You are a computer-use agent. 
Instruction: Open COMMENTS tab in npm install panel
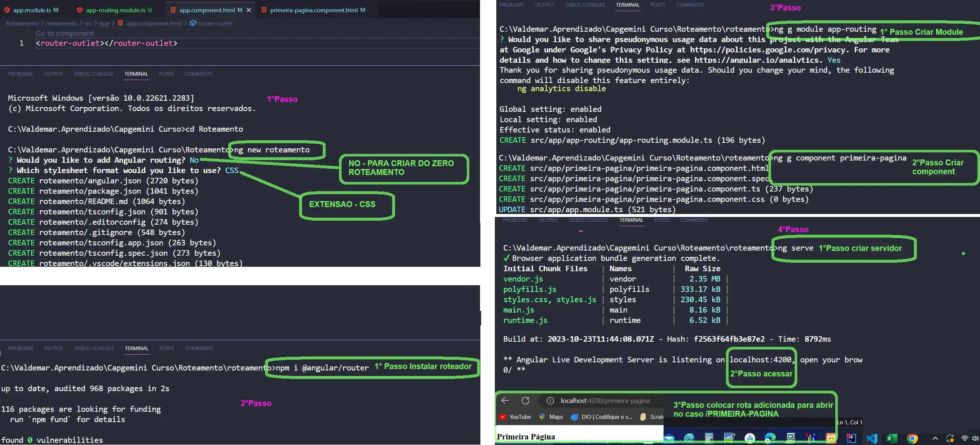coord(199,348)
